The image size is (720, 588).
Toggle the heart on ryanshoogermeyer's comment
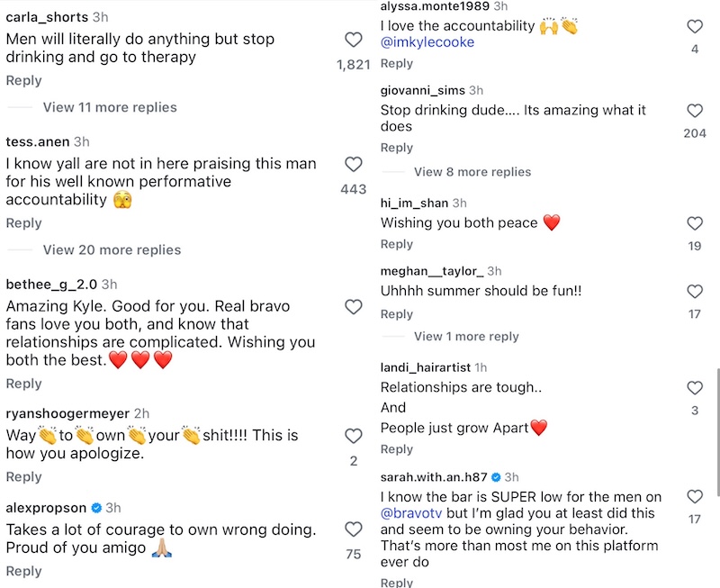pos(353,437)
